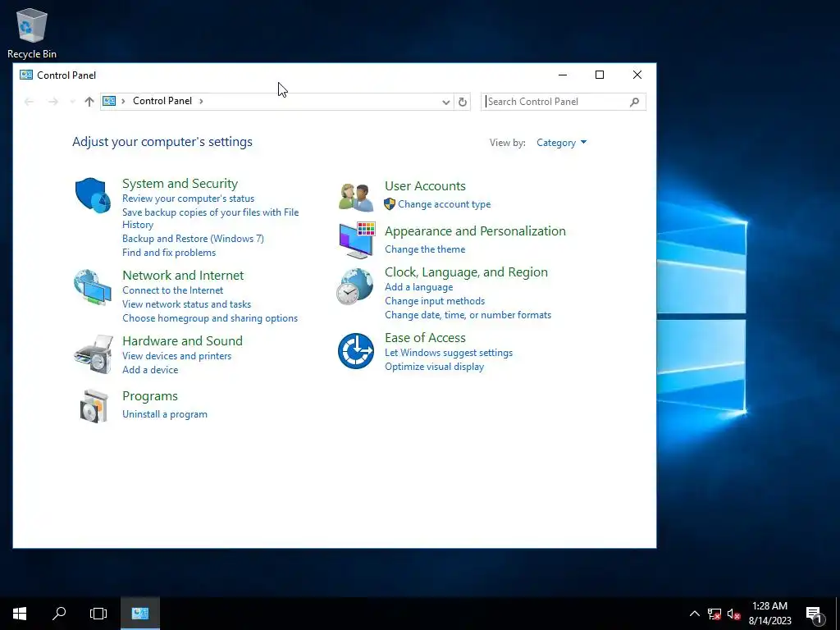Click Change input methods link
This screenshot has width=840, height=630.
point(435,300)
